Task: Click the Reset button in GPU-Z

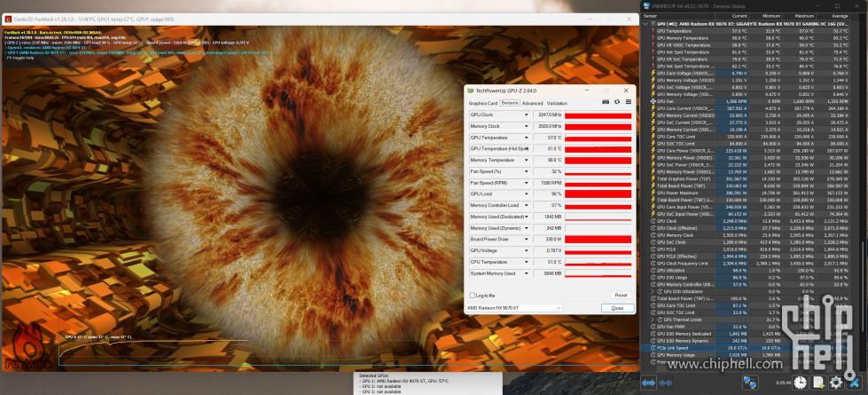Action: pos(622,296)
